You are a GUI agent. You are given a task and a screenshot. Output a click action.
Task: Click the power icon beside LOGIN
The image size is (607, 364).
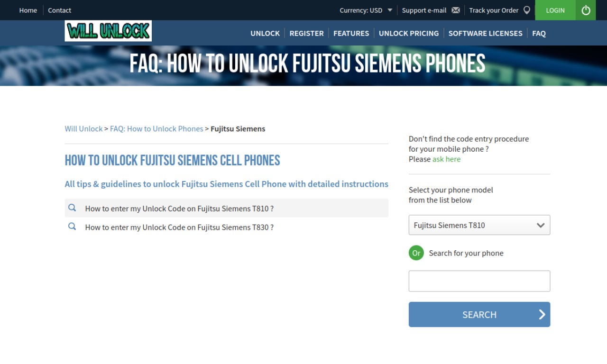586,10
